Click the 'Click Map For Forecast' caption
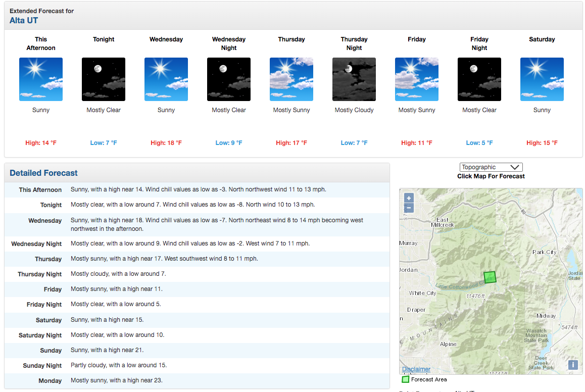 coord(491,176)
